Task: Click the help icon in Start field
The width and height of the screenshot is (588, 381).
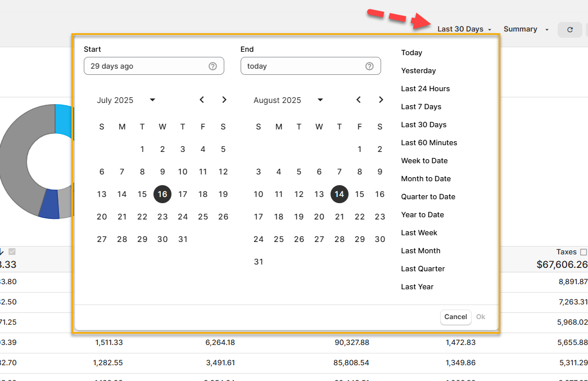Action: click(212, 66)
